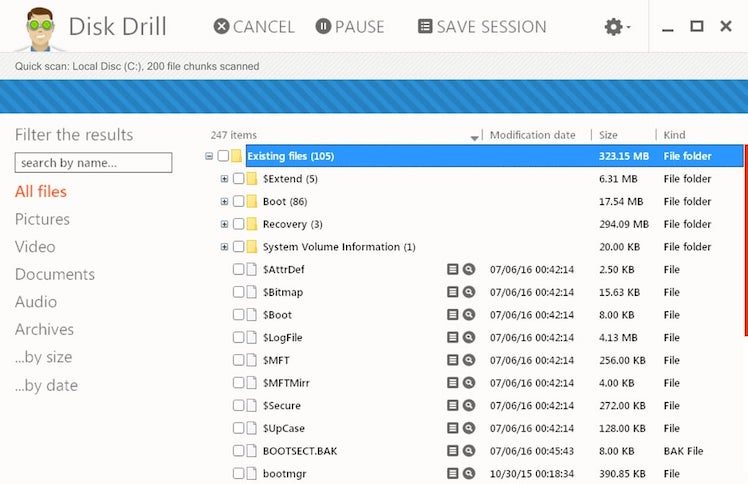
Task: Click the blue scan progress bar
Action: click(x=374, y=97)
